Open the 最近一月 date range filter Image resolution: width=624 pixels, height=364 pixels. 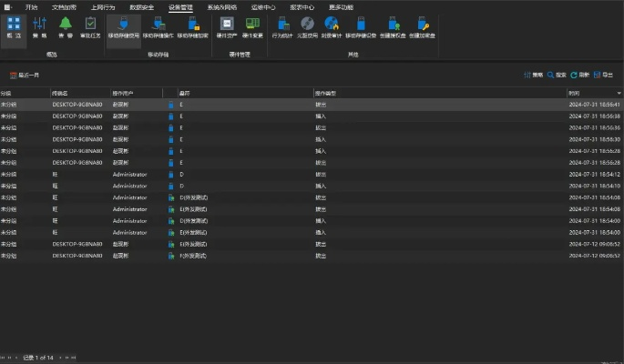click(25, 75)
